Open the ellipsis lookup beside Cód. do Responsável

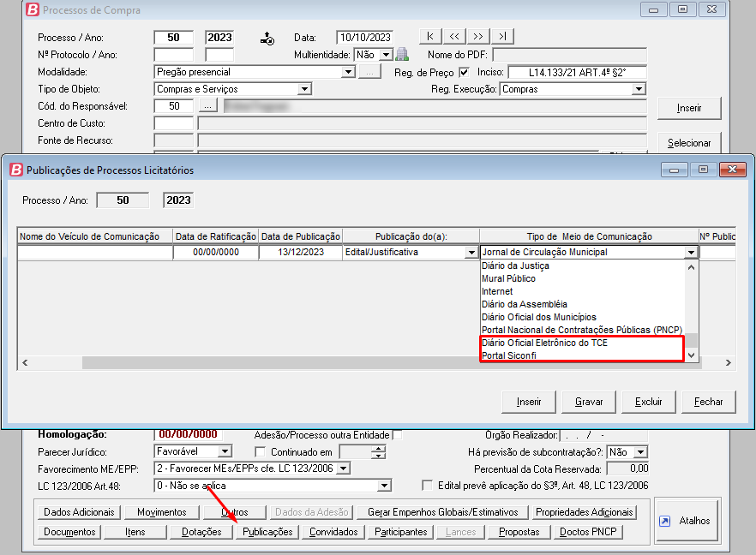207,106
